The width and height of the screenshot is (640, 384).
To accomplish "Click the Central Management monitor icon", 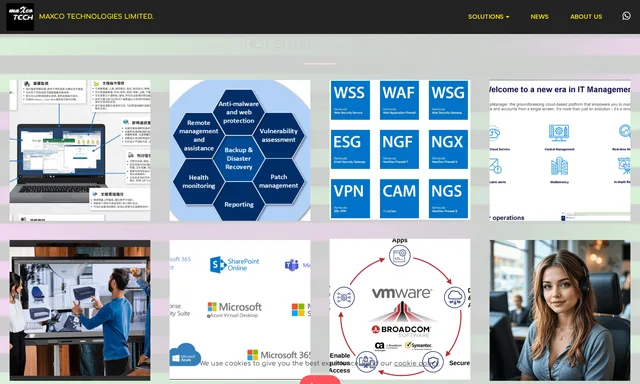I will point(559,133).
